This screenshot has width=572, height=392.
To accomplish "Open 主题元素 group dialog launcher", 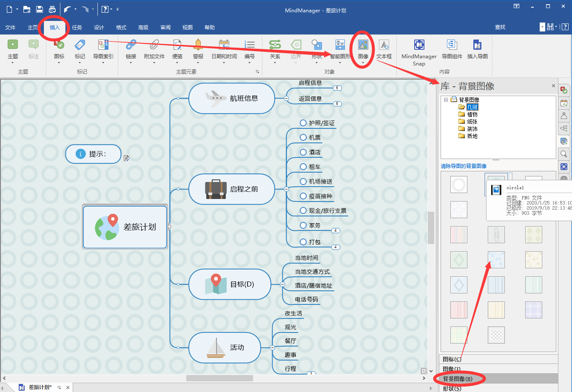I will [257, 72].
